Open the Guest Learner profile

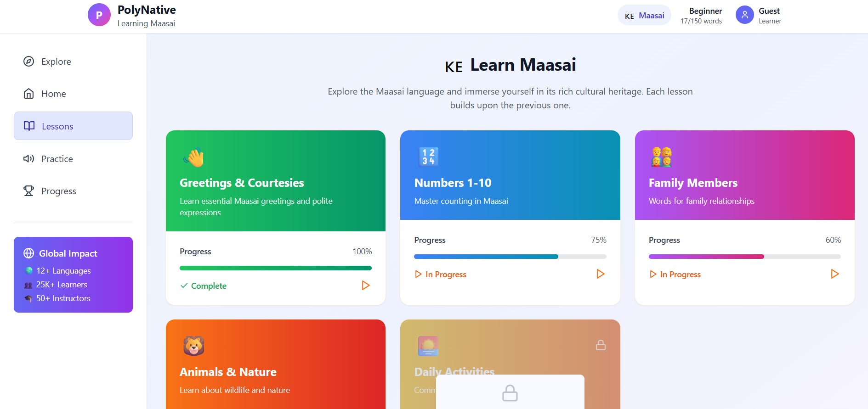coord(759,15)
